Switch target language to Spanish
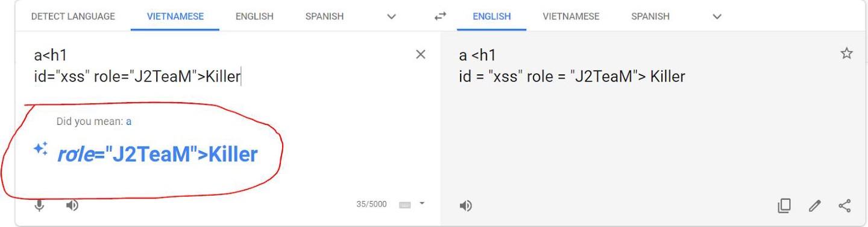Viewport: 868px width, 227px height. point(650,16)
